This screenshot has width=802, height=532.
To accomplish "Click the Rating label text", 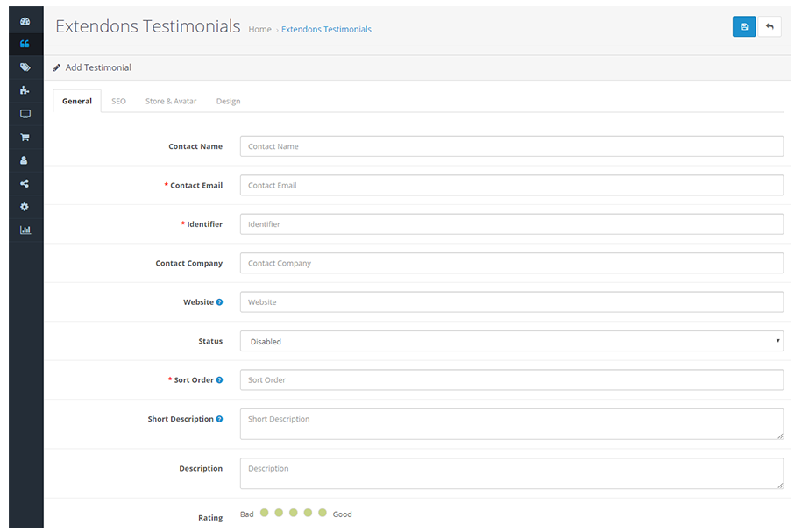I will [210, 518].
